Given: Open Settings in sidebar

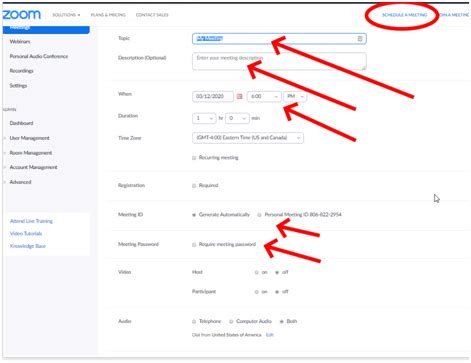Looking at the screenshot, I should [18, 86].
